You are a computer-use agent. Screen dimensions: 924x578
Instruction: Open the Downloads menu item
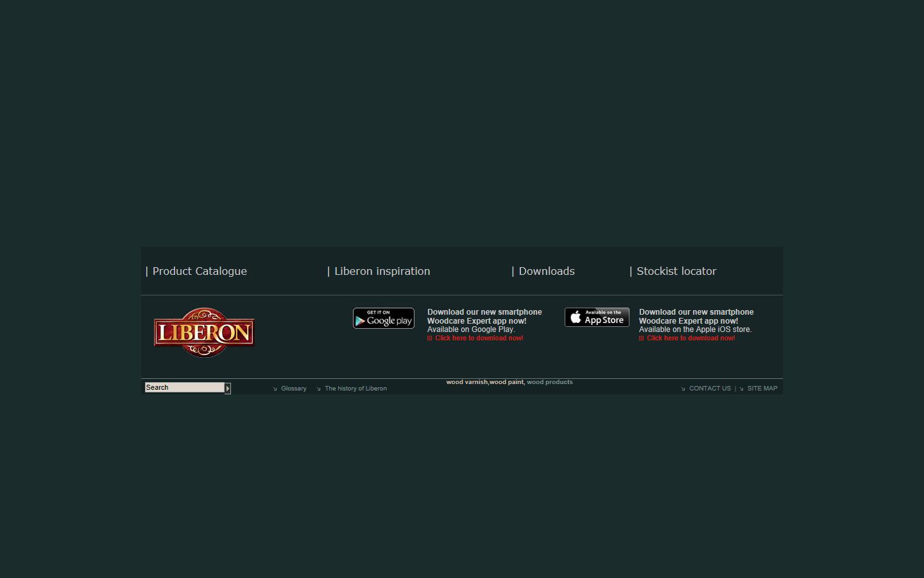546,271
